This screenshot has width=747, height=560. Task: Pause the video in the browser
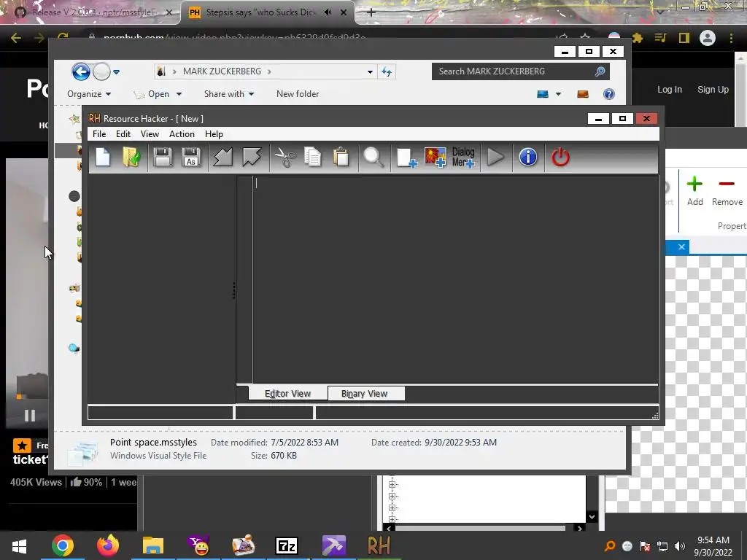coord(30,416)
